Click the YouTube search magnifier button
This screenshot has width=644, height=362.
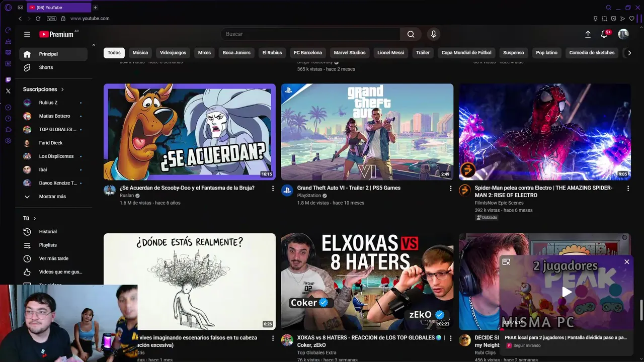411,34
